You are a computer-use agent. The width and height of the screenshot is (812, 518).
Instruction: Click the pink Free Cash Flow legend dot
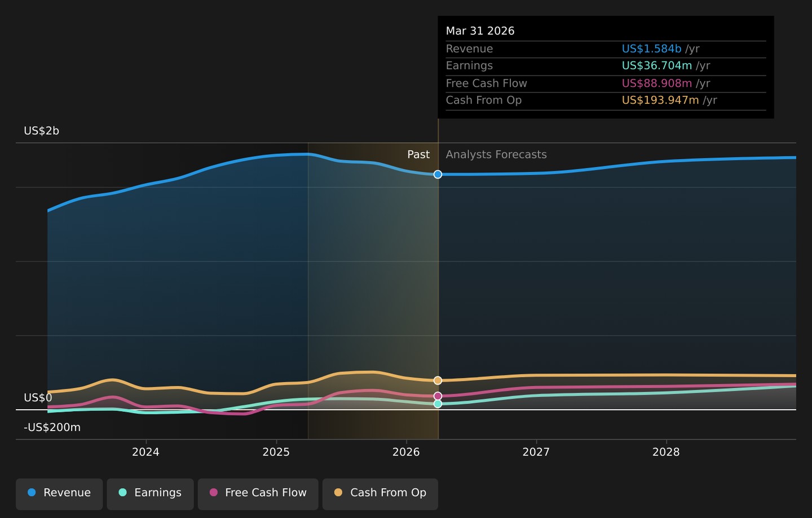click(213, 493)
